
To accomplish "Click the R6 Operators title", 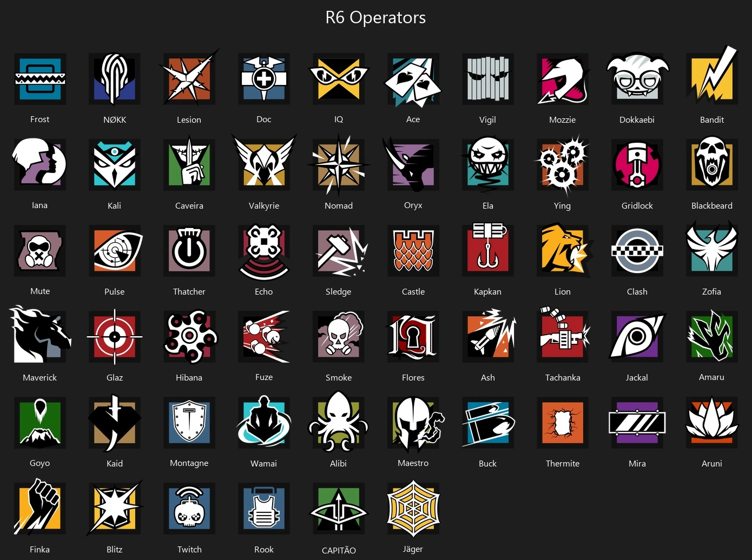I will tap(375, 17).
